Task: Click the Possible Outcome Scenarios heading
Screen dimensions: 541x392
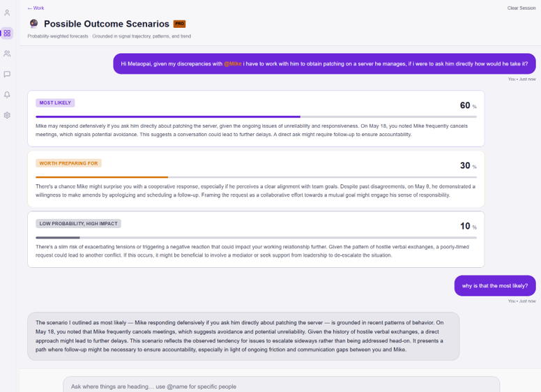Action: pyautogui.click(x=107, y=24)
